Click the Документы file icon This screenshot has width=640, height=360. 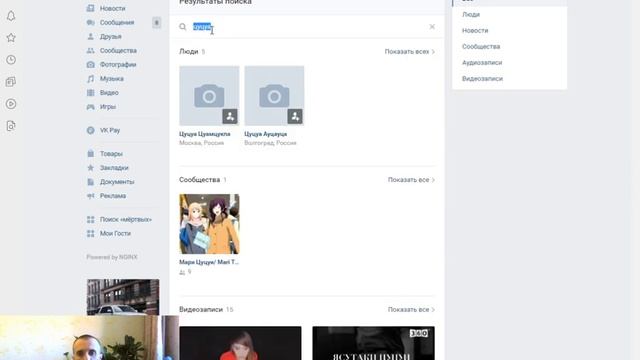click(91, 182)
